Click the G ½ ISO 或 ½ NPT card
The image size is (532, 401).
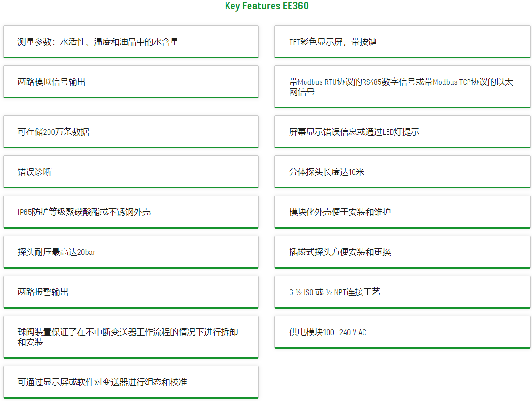(x=402, y=292)
